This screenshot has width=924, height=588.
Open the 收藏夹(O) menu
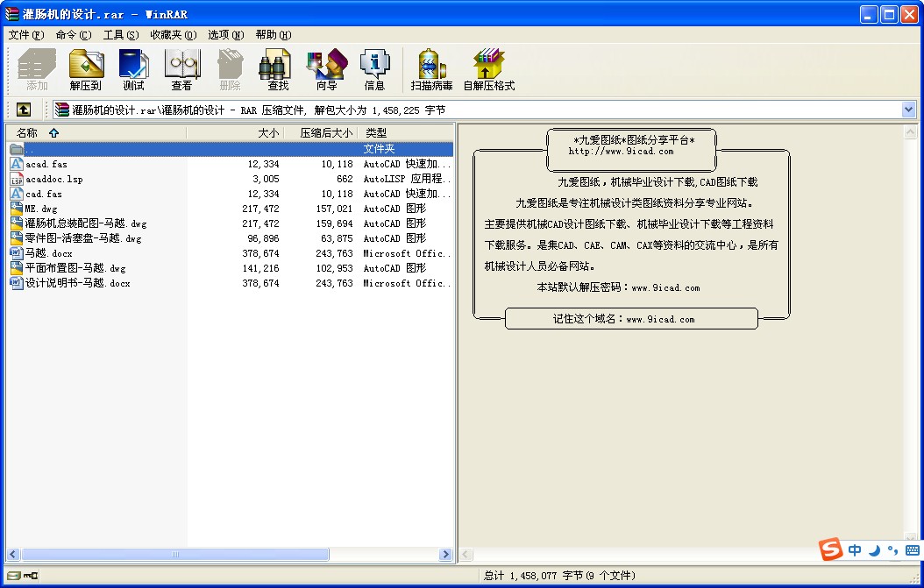click(x=174, y=35)
